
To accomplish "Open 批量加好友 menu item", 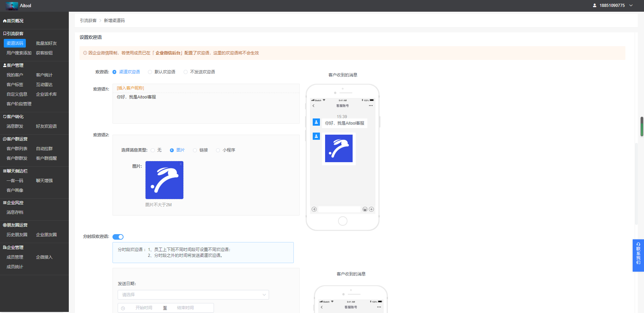I will click(46, 43).
